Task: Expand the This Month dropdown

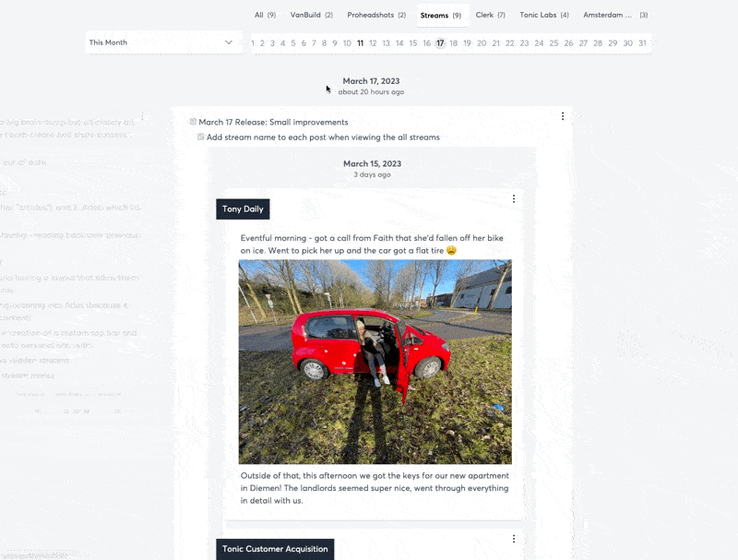Action: click(163, 42)
